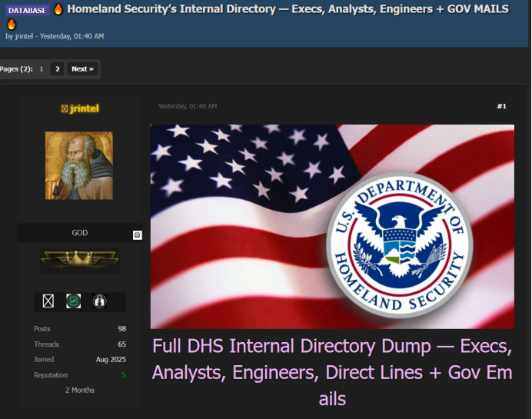The image size is (532, 419).
Task: Click the hourglass award icon
Action: (x=48, y=301)
